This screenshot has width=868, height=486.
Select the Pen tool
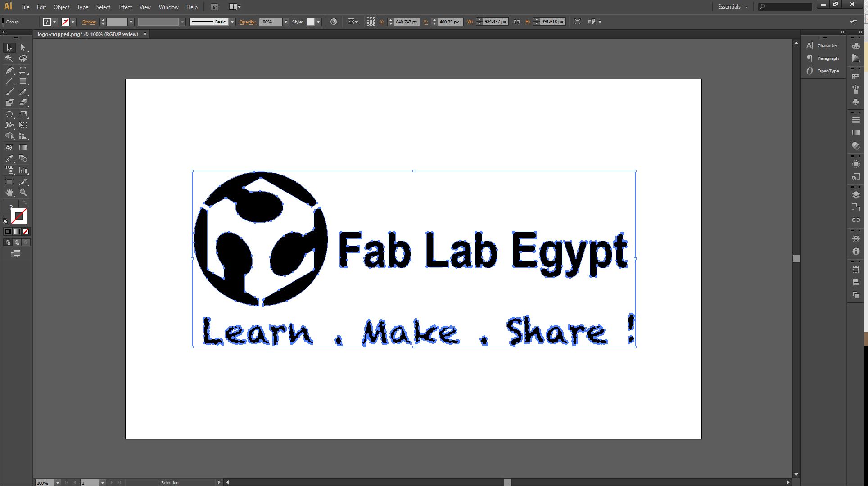(x=9, y=70)
